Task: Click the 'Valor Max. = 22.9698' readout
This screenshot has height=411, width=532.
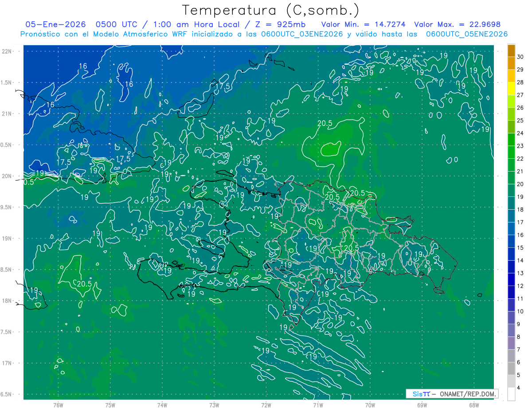Action: tap(457, 24)
